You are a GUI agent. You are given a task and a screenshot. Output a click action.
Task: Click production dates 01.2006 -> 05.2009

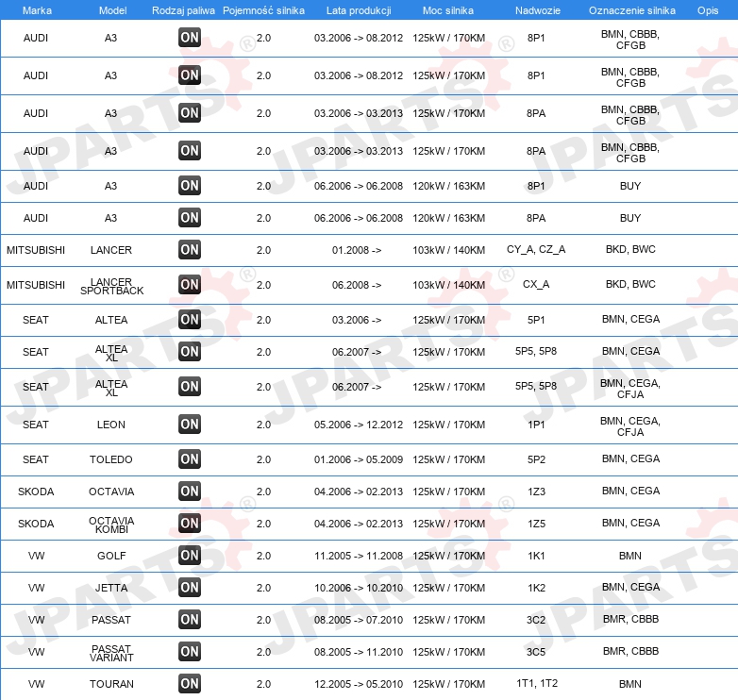coord(359,459)
